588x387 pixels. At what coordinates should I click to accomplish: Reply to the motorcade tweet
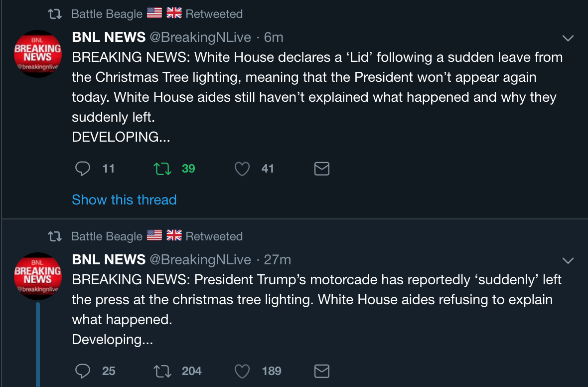tap(83, 371)
